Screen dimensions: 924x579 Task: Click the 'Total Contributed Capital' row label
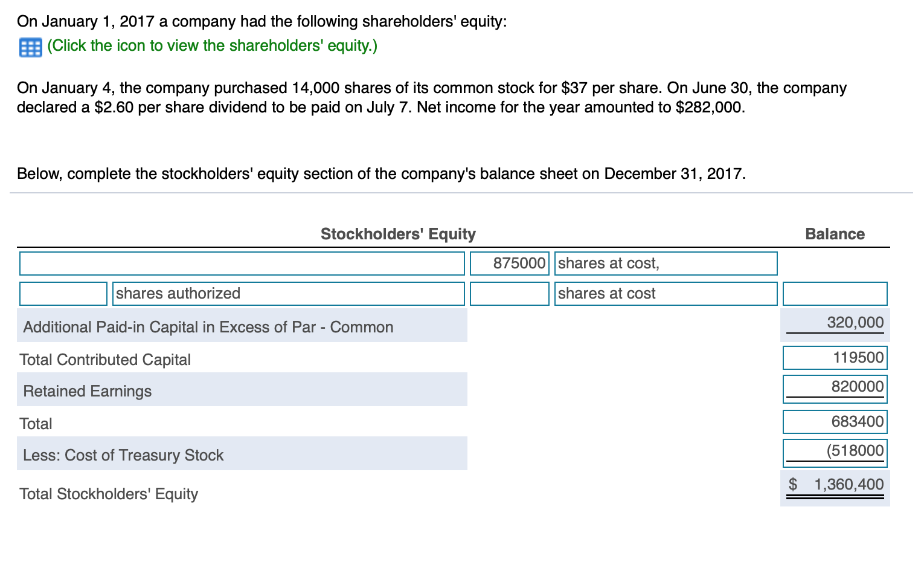tap(105, 359)
